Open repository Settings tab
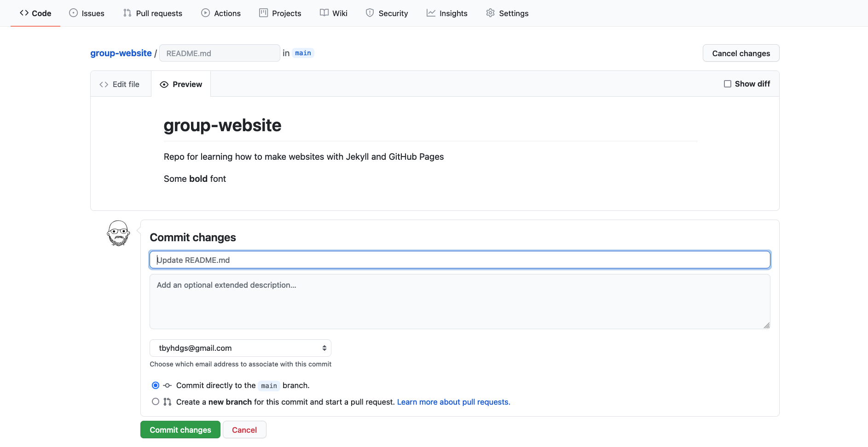Screen dimensions: 868x447 click(x=507, y=13)
